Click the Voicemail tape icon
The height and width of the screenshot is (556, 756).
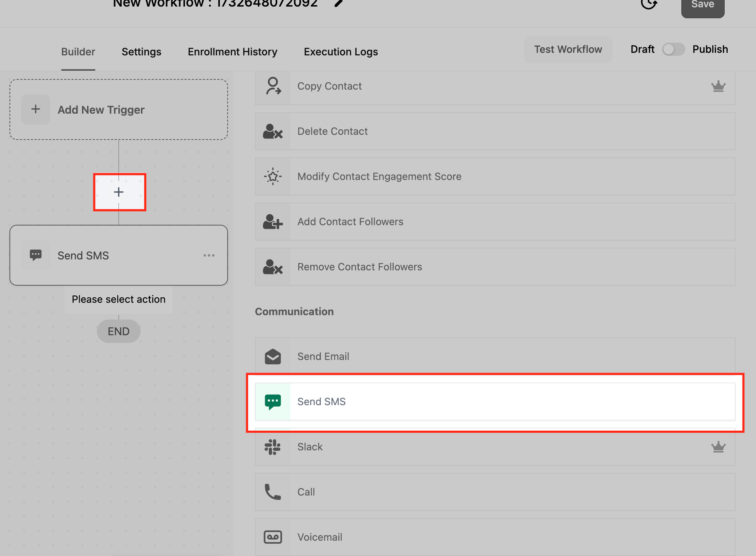point(273,537)
